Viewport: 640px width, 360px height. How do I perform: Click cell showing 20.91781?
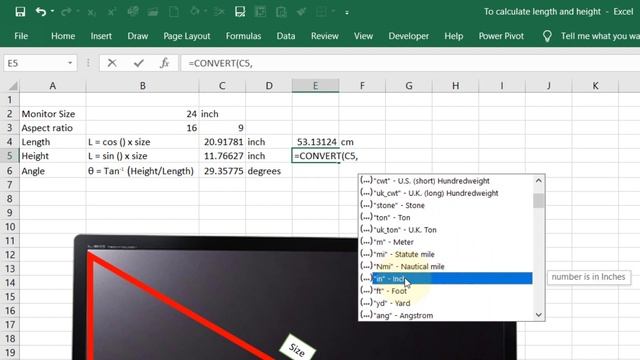click(222, 142)
